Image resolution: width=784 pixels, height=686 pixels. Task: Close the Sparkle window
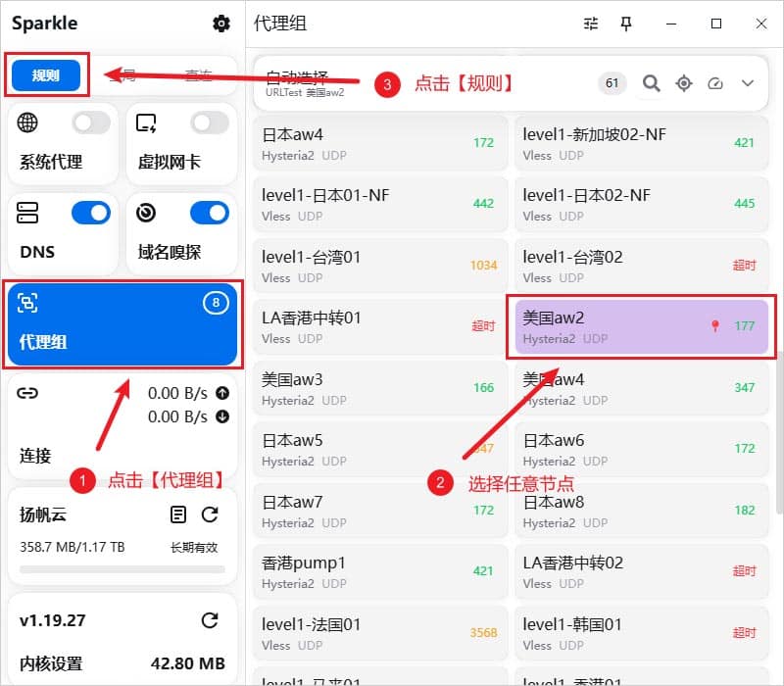(761, 24)
